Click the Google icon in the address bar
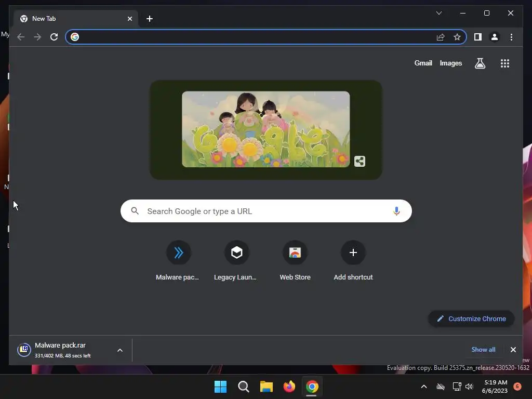532x399 pixels. pyautogui.click(x=75, y=37)
